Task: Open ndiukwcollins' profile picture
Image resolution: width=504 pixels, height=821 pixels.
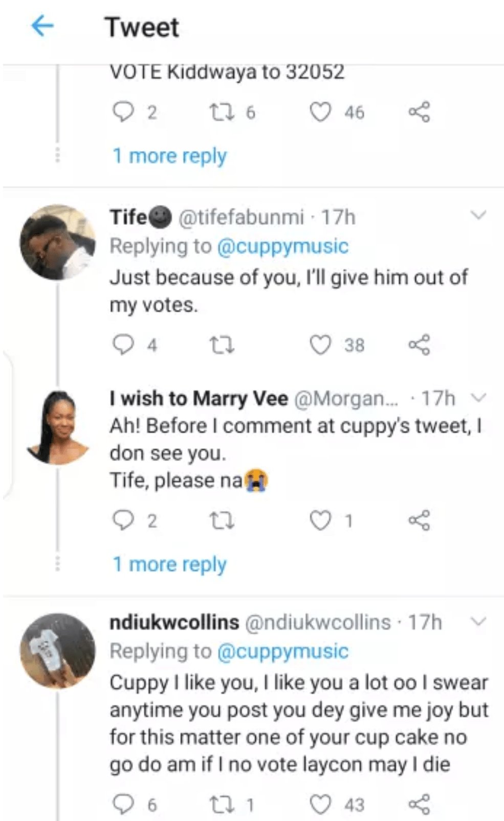Action: 57,651
